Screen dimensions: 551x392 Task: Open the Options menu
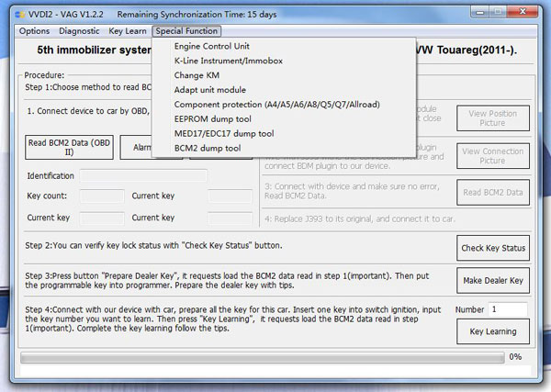34,31
